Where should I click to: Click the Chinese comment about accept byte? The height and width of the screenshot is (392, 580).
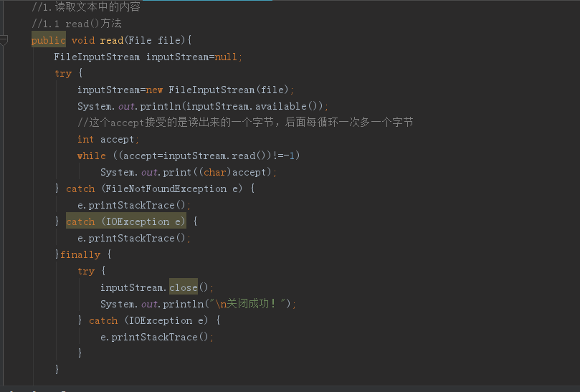[x=245, y=123]
